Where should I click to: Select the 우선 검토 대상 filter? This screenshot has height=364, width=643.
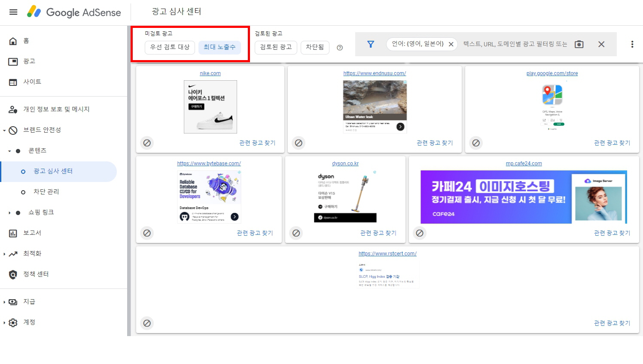coord(170,47)
